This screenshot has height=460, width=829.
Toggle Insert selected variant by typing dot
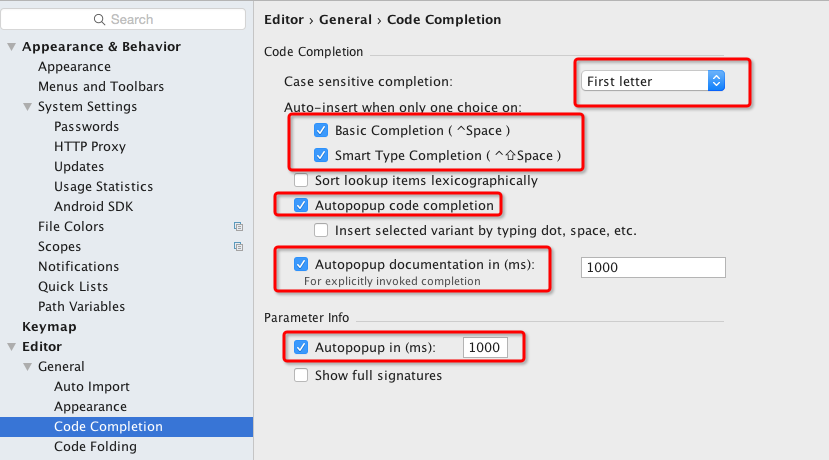click(x=321, y=231)
